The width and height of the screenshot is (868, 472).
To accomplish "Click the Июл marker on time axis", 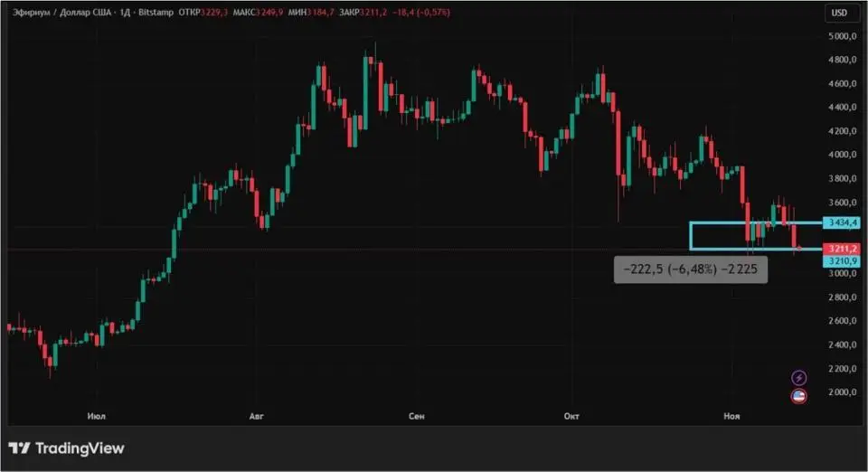I will pos(96,416).
